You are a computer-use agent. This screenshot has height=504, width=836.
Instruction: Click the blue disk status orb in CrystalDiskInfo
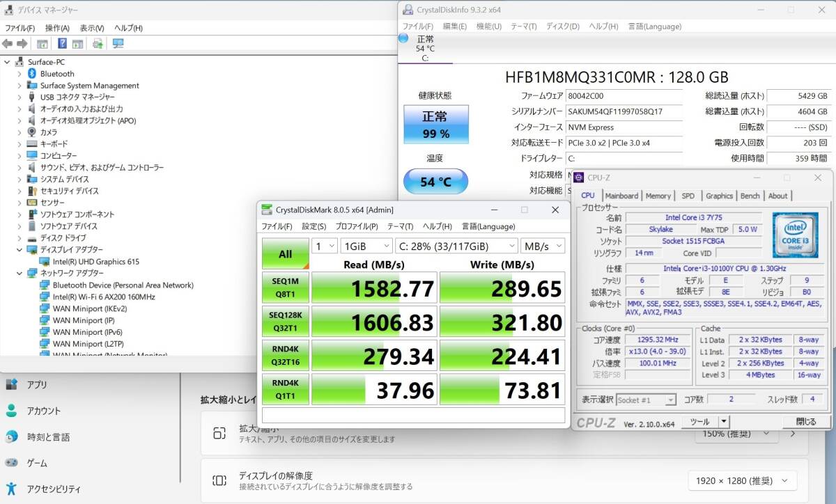pyautogui.click(x=403, y=38)
